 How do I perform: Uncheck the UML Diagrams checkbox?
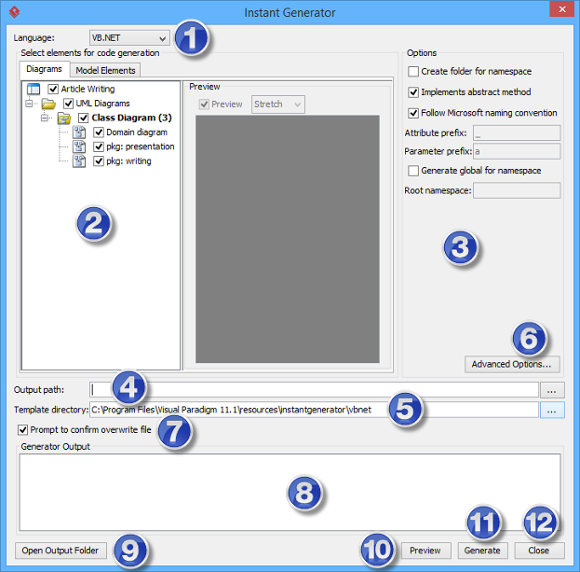68,103
